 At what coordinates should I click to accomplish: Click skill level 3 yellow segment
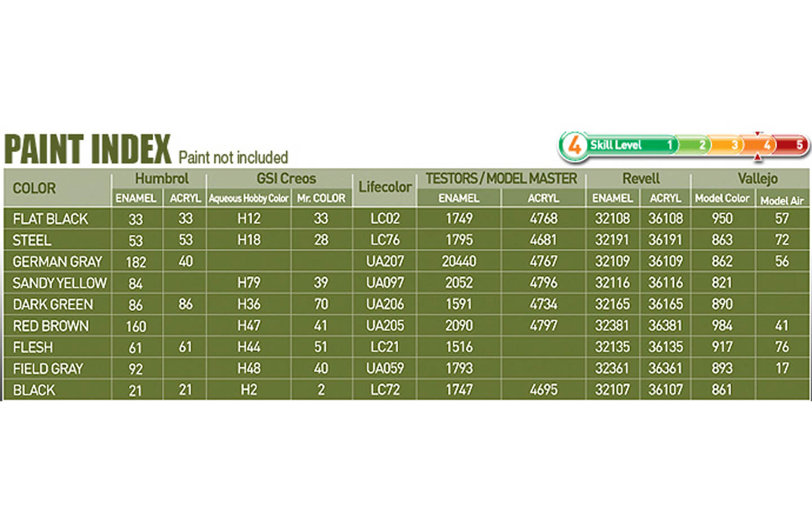pos(733,145)
